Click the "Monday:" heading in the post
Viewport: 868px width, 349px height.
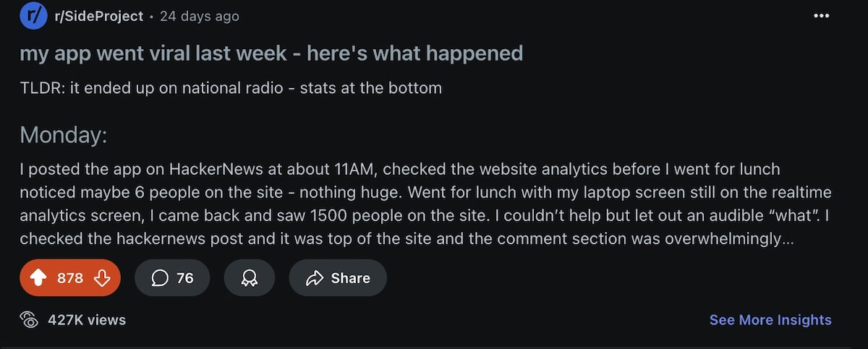63,135
